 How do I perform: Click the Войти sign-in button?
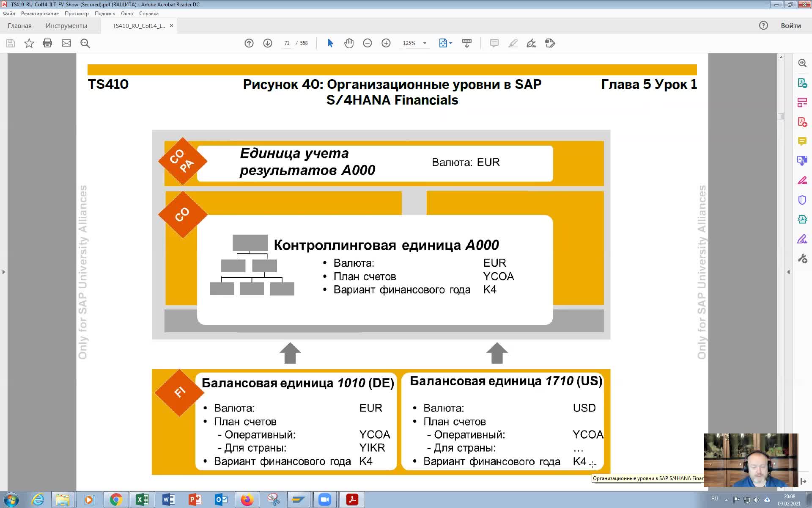[791, 26]
